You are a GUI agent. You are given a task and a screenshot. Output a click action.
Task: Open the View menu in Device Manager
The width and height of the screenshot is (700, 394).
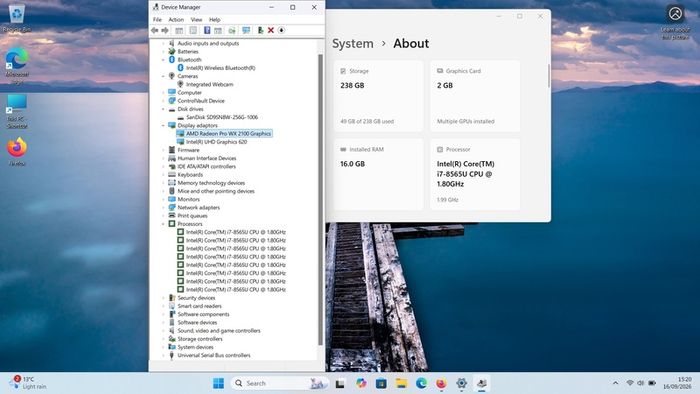(x=196, y=20)
